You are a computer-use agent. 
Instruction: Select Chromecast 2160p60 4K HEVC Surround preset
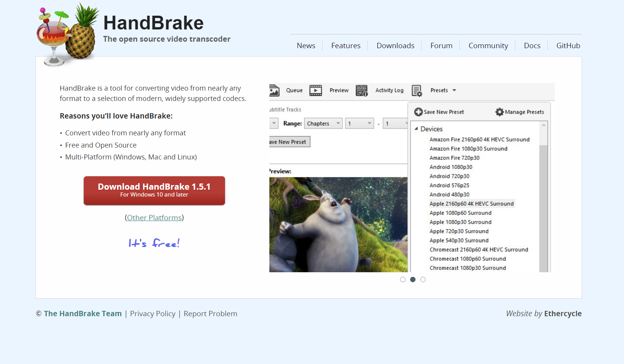point(479,250)
